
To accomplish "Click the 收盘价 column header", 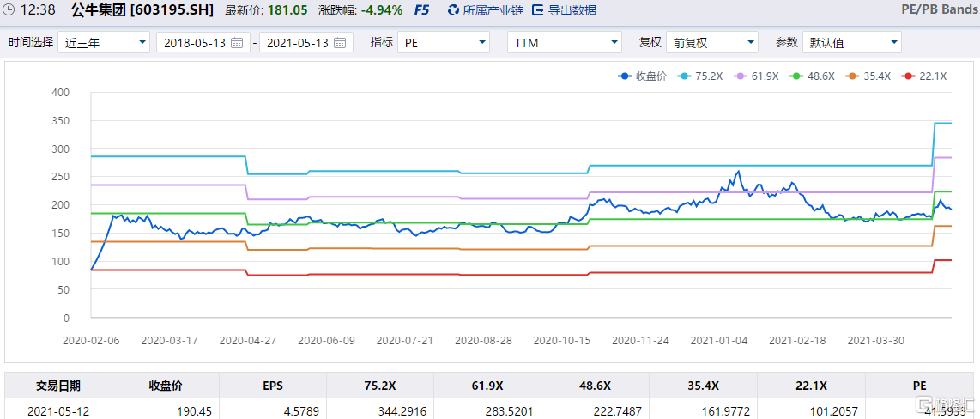I will (x=166, y=386).
